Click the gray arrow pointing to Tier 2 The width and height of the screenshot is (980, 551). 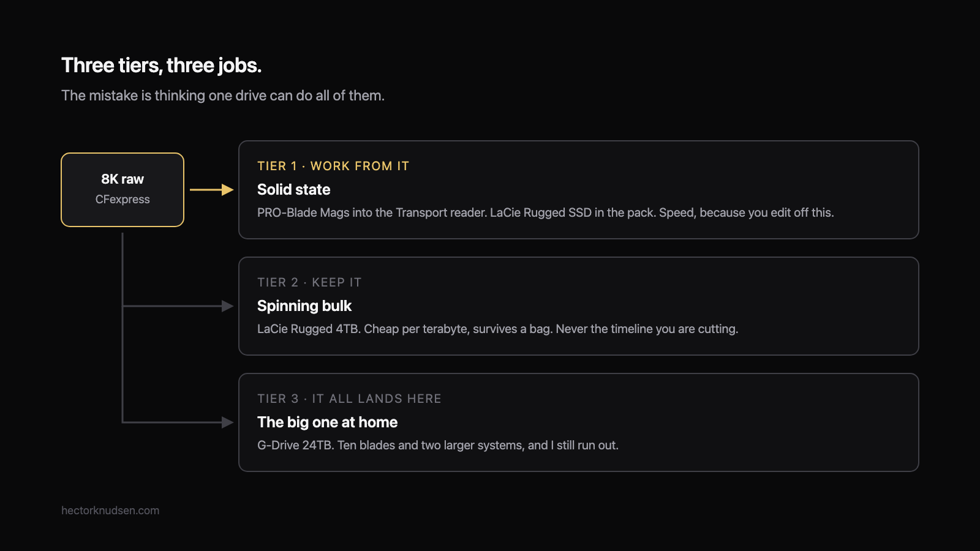pos(178,306)
